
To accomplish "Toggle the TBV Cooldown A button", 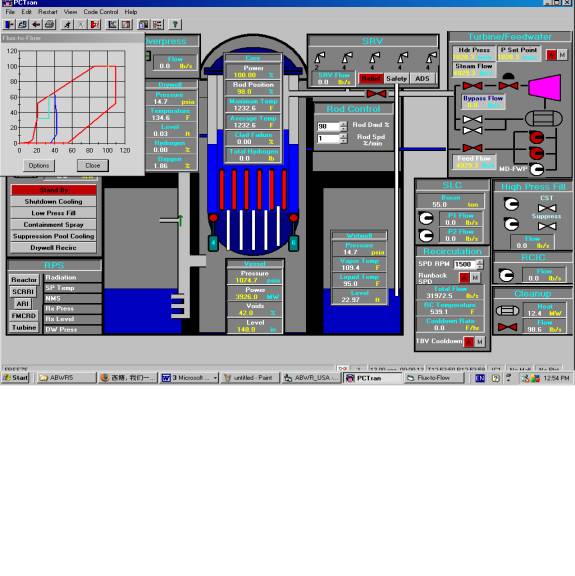I will click(x=469, y=342).
